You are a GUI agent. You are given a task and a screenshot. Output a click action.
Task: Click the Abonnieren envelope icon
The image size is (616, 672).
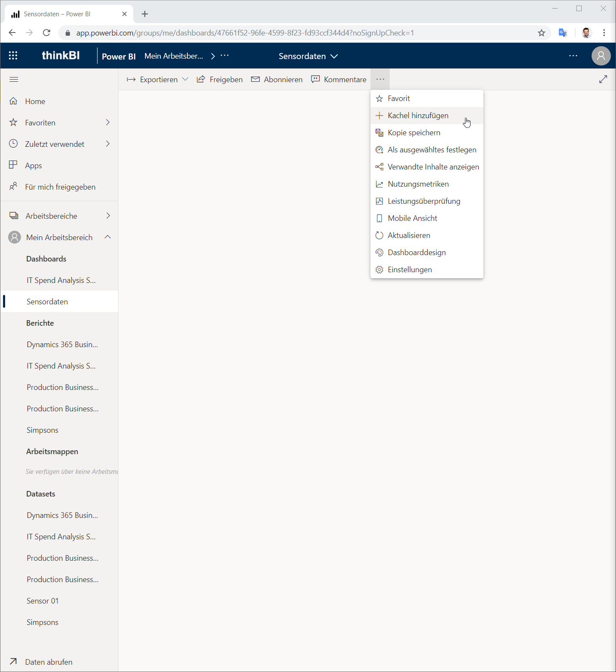pyautogui.click(x=255, y=79)
